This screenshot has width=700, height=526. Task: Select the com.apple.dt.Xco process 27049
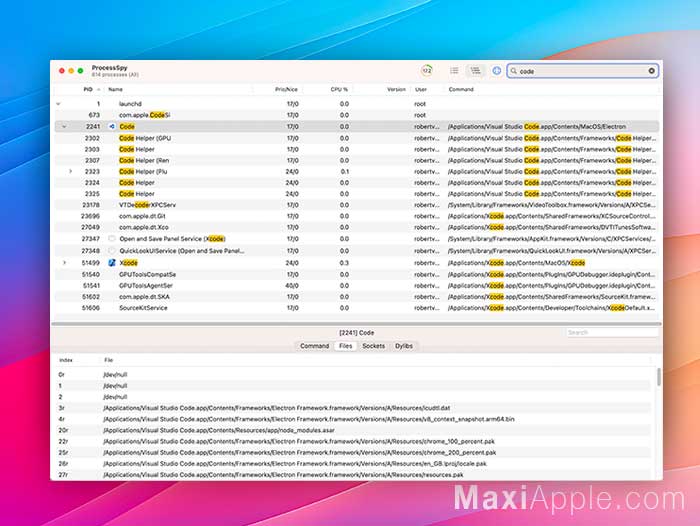point(356,227)
